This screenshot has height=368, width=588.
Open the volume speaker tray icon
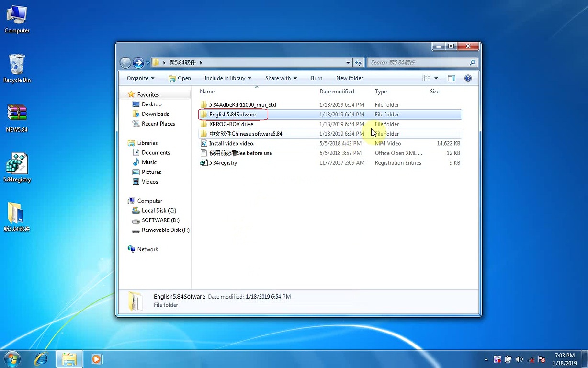tap(520, 359)
